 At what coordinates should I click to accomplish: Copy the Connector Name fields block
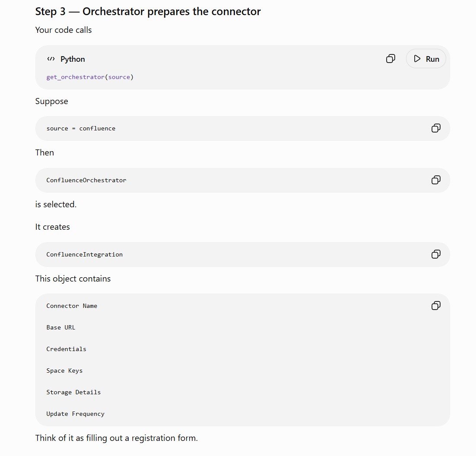[x=436, y=306]
